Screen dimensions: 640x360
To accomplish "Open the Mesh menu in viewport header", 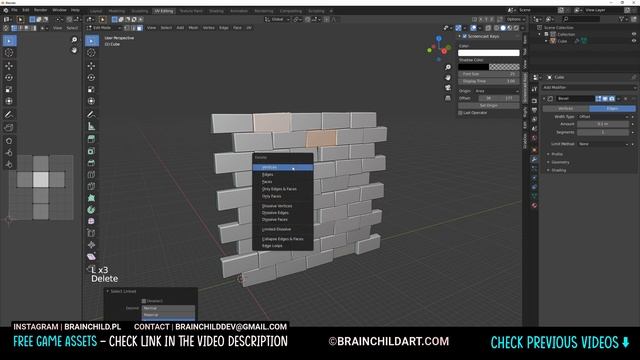I will (193, 28).
